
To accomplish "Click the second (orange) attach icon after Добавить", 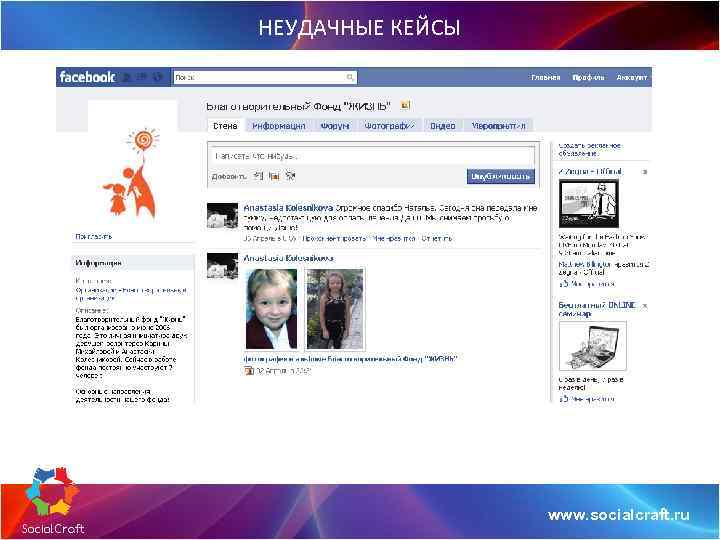I will click(x=274, y=176).
